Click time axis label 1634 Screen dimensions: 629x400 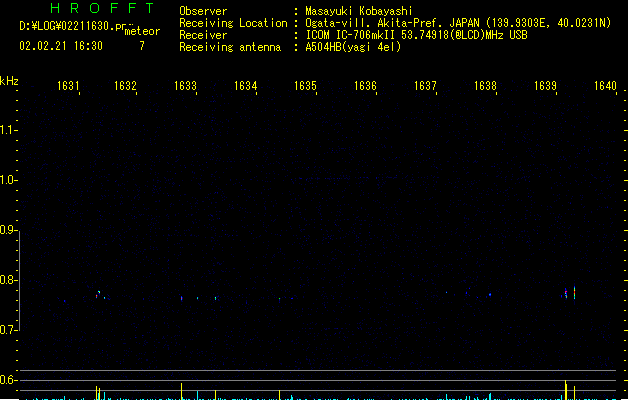point(246,86)
